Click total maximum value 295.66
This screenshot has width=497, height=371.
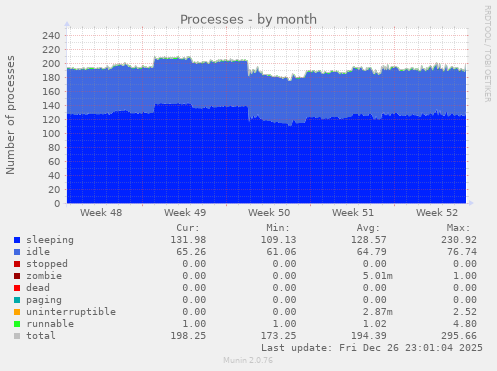click(x=459, y=336)
